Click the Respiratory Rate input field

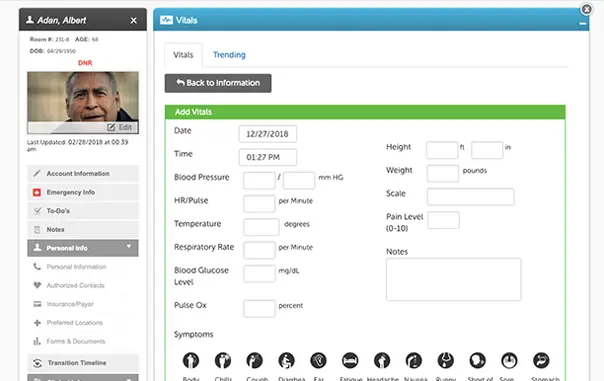tap(259, 250)
